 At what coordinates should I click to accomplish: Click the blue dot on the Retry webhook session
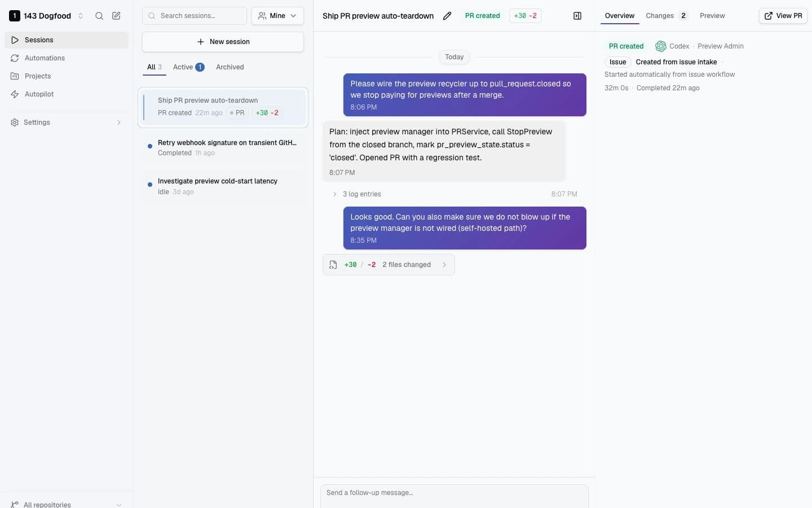point(150,146)
